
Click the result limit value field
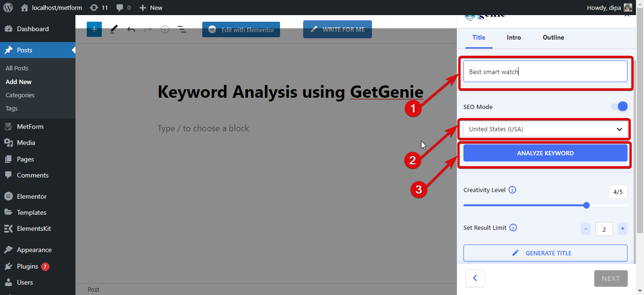click(x=604, y=229)
